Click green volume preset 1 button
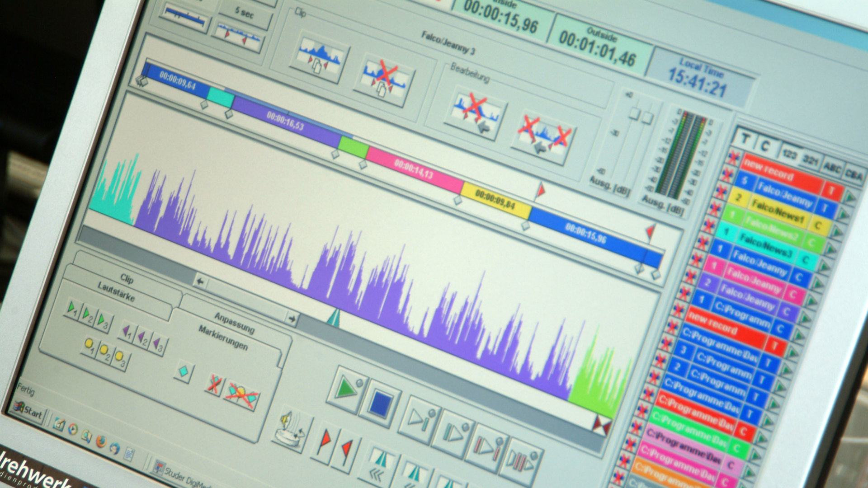Image resolution: width=868 pixels, height=488 pixels. coord(72,310)
